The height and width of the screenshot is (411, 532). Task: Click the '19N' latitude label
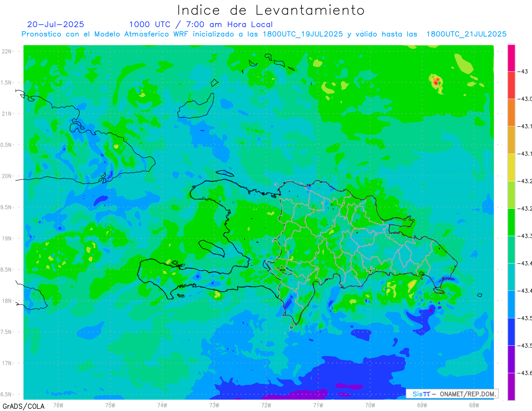(x=7, y=239)
